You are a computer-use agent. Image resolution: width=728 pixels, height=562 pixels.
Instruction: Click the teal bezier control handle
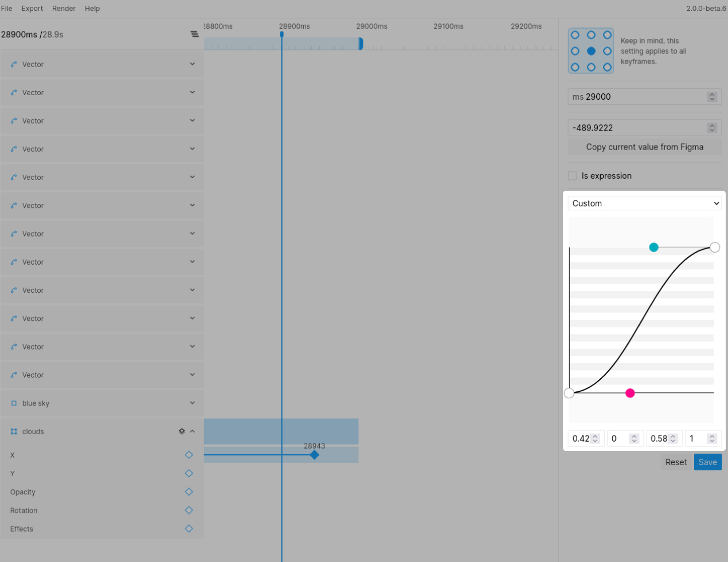point(653,247)
